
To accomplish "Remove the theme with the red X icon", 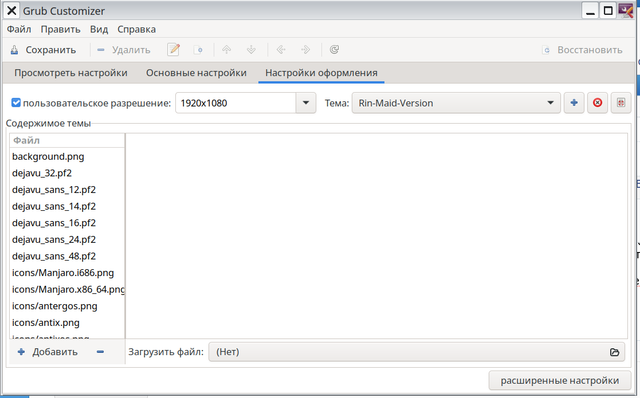I will point(598,103).
